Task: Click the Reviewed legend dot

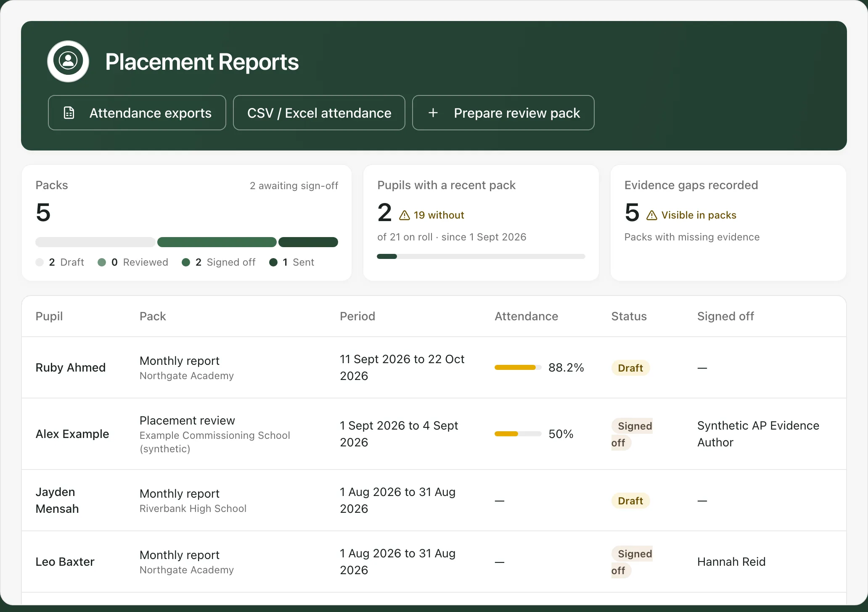Action: coord(102,262)
